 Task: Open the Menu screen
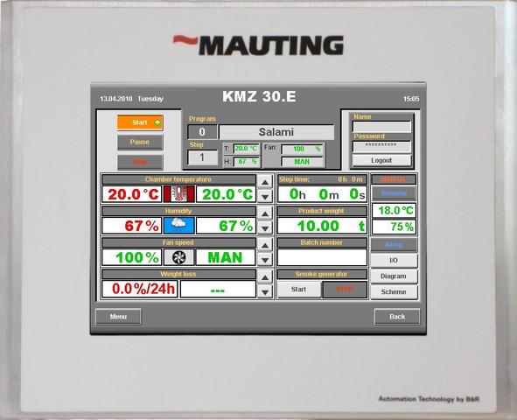(118, 317)
